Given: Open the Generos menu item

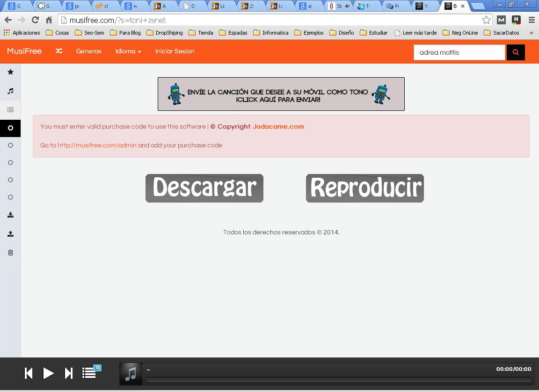Looking at the screenshot, I should pos(89,51).
